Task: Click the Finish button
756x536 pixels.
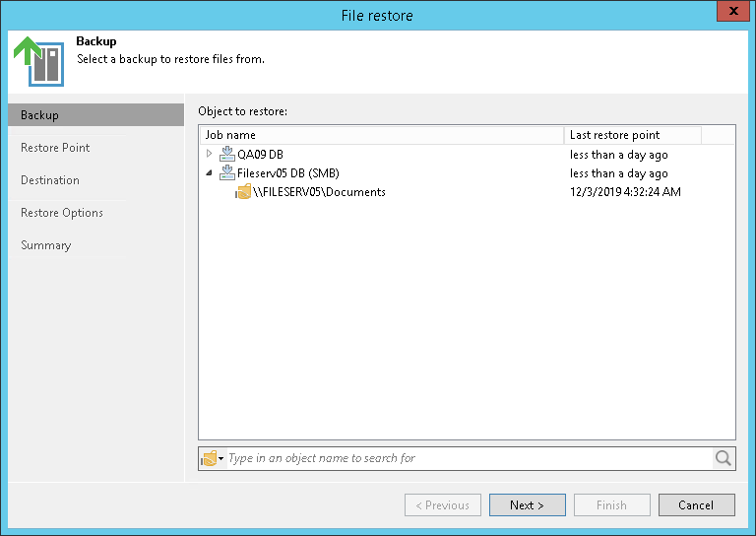Action: coord(612,505)
